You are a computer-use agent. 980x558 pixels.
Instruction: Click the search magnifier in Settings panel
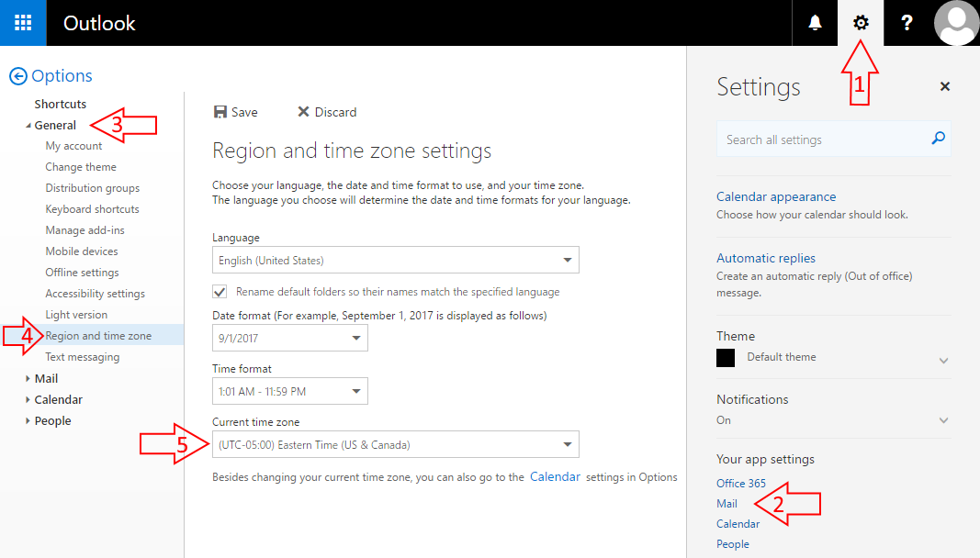tap(938, 138)
